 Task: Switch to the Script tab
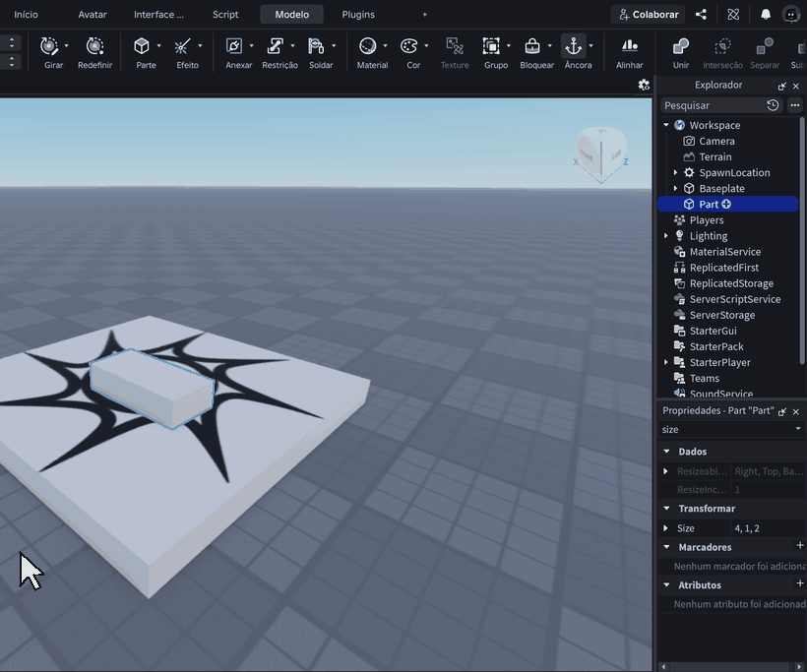coord(225,15)
